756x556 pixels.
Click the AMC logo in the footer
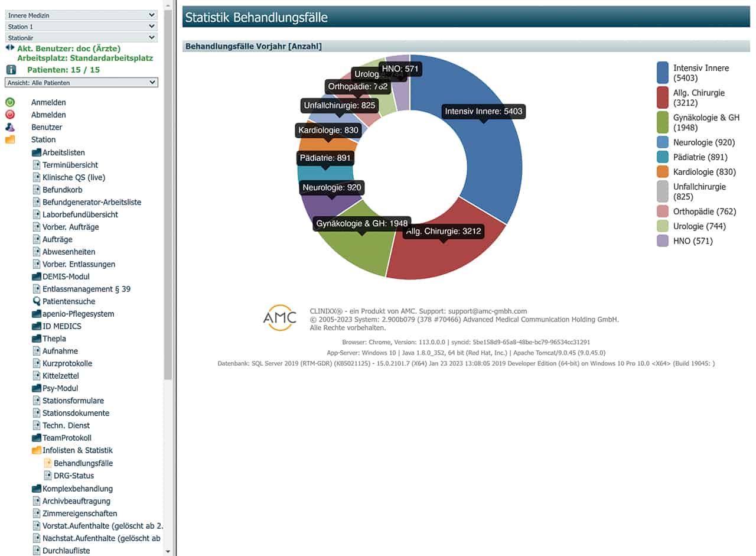click(x=279, y=317)
